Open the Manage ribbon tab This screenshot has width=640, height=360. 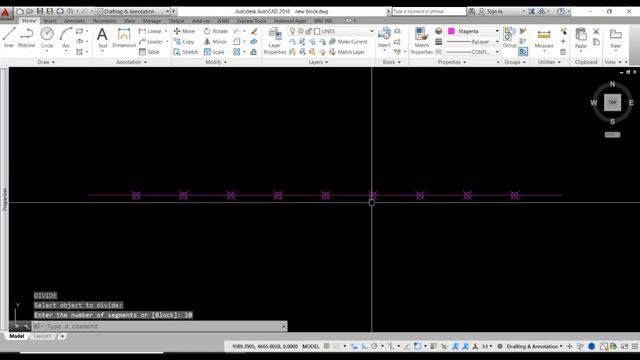coord(152,20)
